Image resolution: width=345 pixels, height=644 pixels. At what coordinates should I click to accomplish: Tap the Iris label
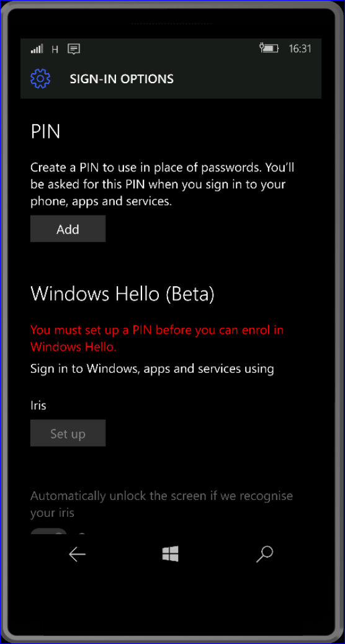[38, 406]
